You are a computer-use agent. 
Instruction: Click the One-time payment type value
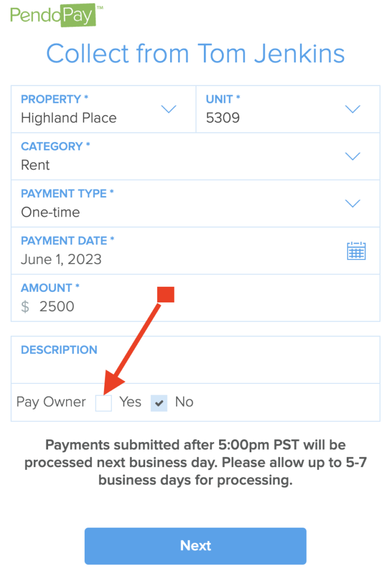50,213
